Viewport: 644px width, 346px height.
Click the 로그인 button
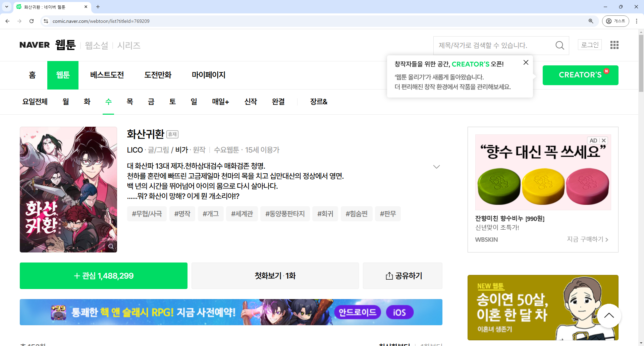[x=590, y=45]
